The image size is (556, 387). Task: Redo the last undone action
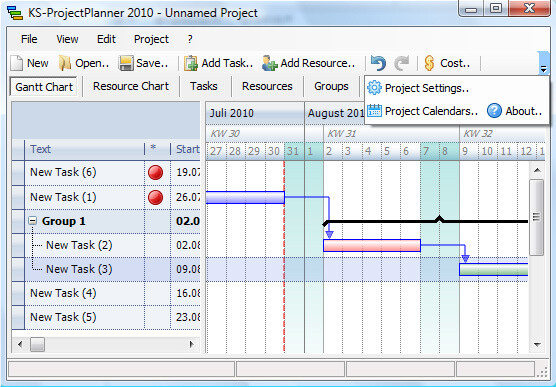coord(402,63)
